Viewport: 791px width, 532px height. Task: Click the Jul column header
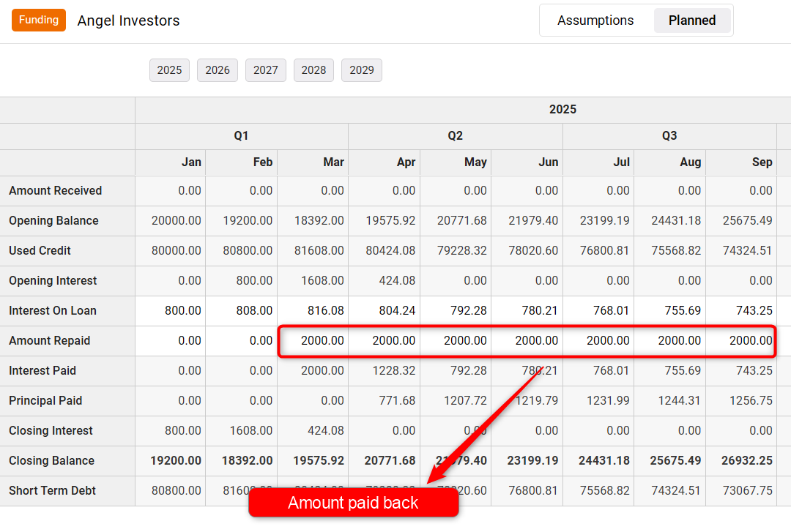click(x=622, y=162)
